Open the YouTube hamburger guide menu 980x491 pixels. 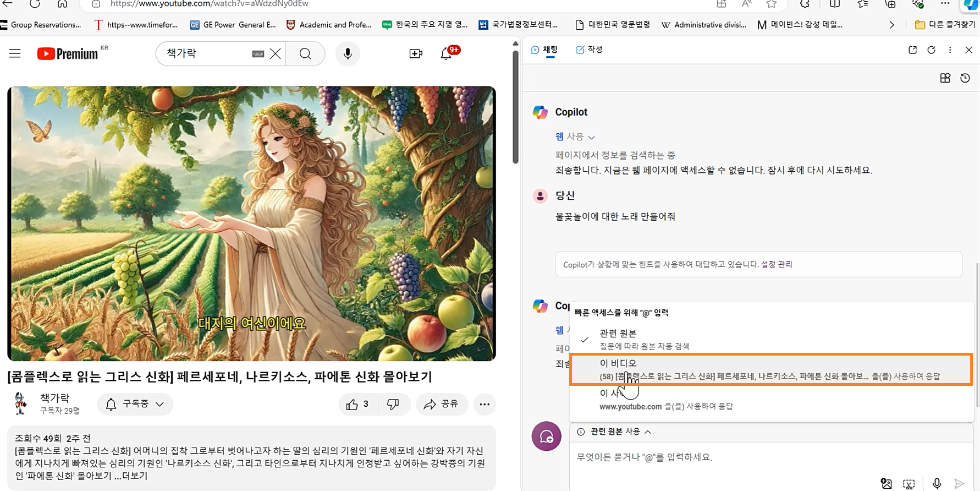point(15,53)
